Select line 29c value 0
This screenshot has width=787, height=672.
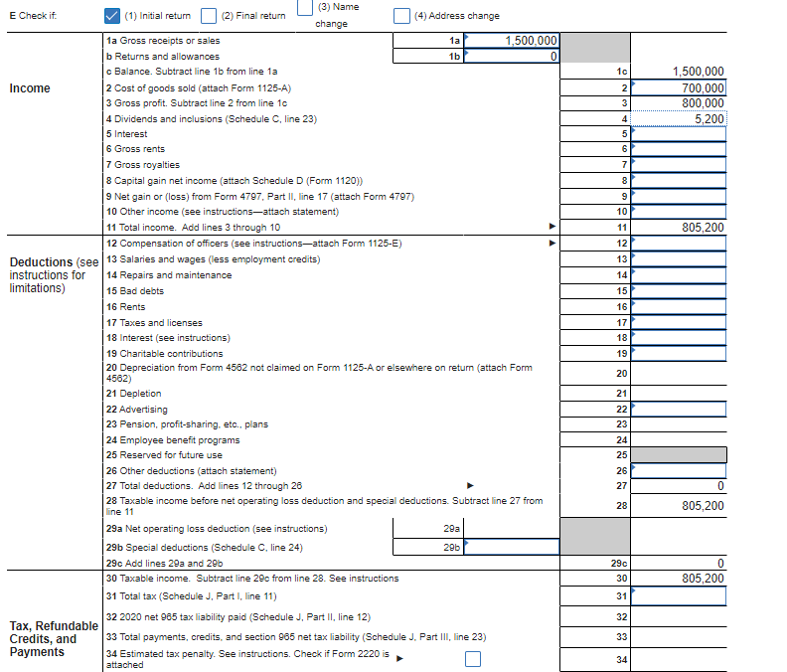point(720,563)
